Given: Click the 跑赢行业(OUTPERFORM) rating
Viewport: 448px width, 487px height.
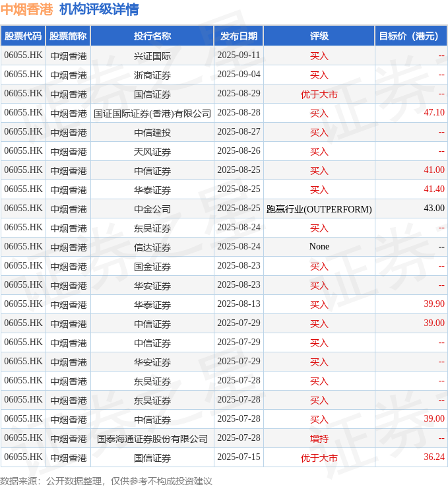Looking at the screenshot, I should tap(319, 209).
